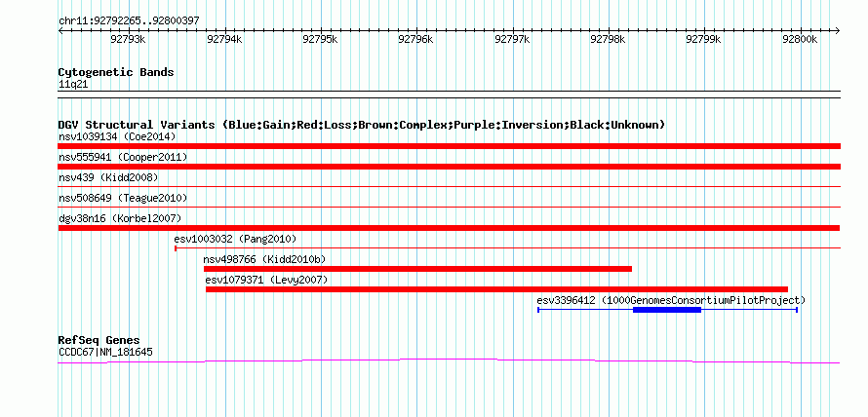Click the 92795k ruler position

(x=320, y=39)
